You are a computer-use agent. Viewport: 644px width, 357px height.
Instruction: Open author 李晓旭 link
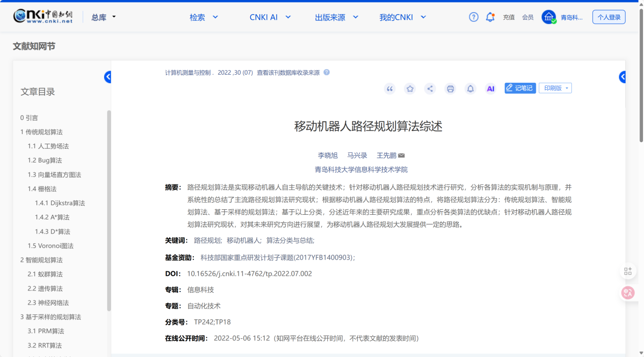[x=327, y=155]
